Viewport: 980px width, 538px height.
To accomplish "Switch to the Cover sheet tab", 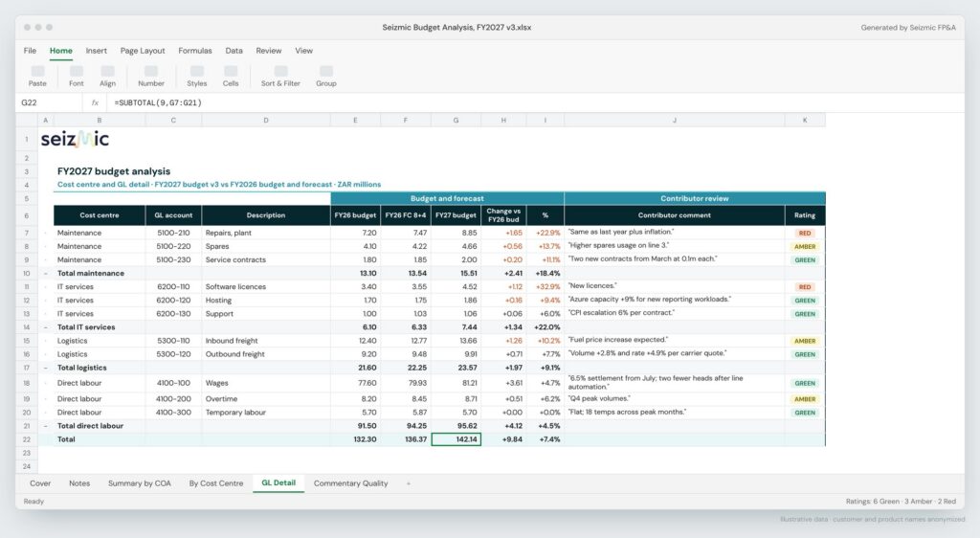I will pyautogui.click(x=40, y=483).
